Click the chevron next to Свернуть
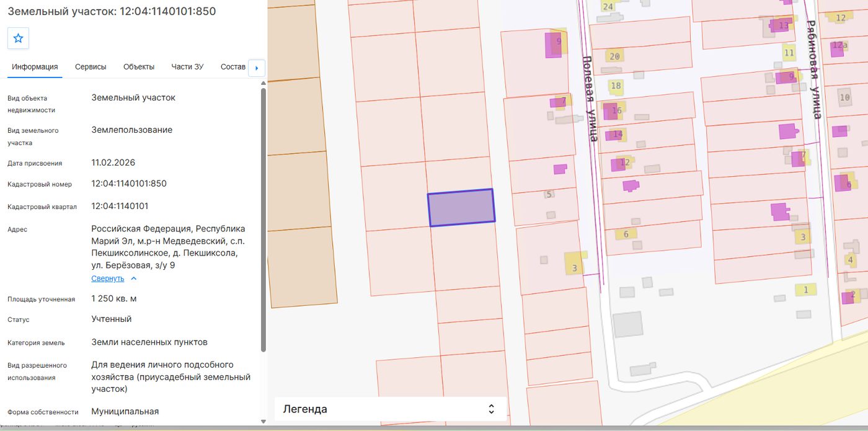 point(134,278)
